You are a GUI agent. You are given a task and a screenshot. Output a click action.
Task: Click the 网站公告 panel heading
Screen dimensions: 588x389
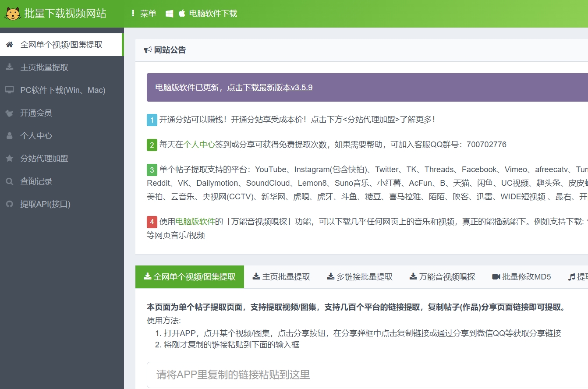170,50
